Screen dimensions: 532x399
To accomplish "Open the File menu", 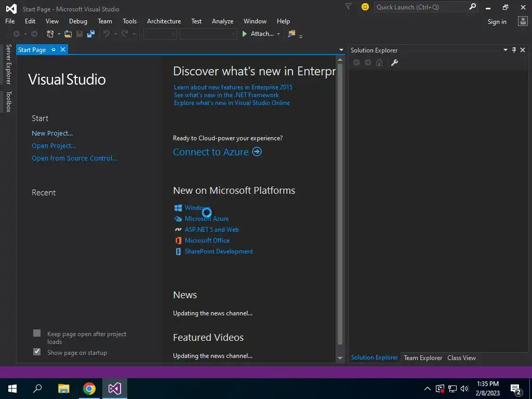I will click(x=10, y=21).
